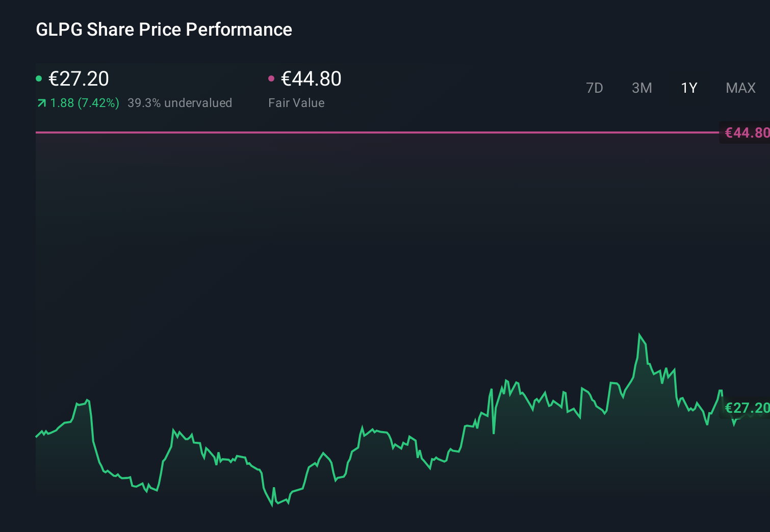770x532 pixels.
Task: Click the GLPG Share Price Performance title
Action: [x=164, y=29]
